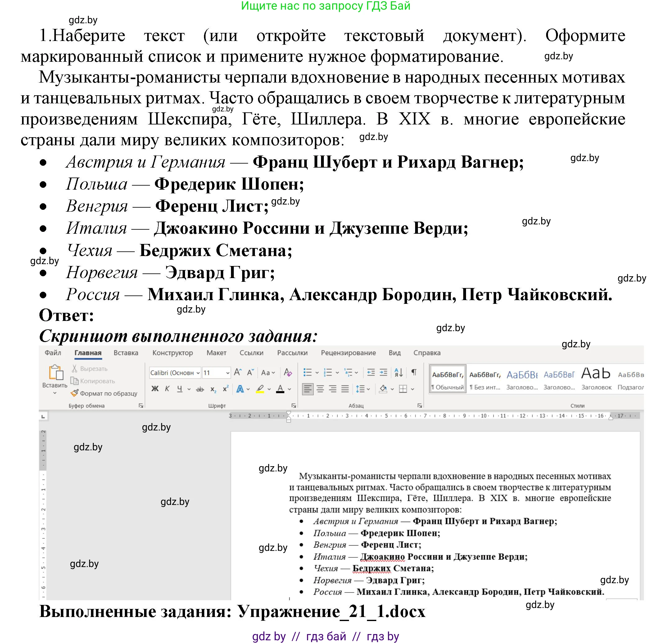Open the Буфер обмена dialog launcher
The width and height of the screenshot is (652, 644).
point(141,406)
